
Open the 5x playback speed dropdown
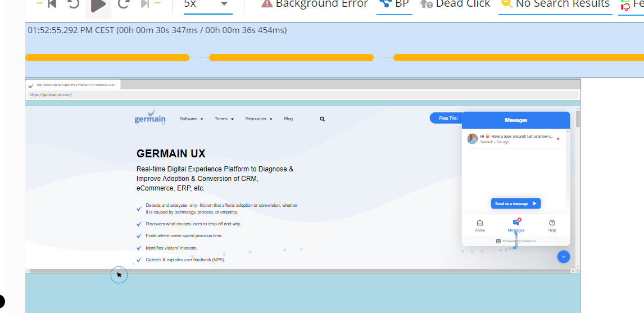pyautogui.click(x=207, y=4)
